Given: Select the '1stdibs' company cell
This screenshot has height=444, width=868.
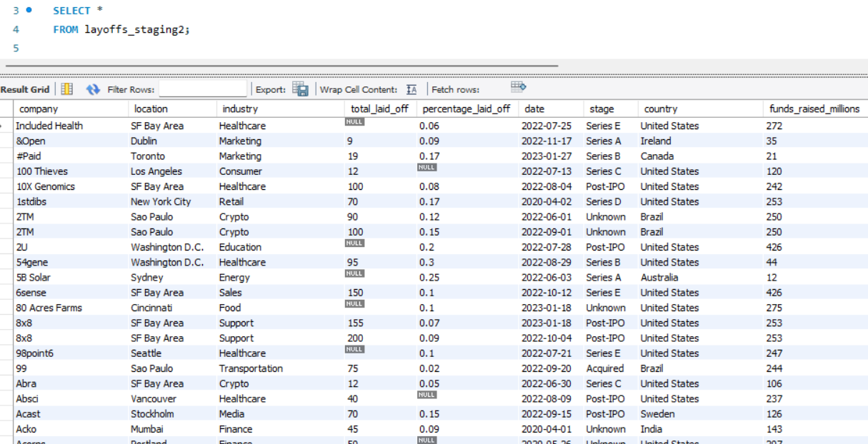Looking at the screenshot, I should pyautogui.click(x=71, y=202).
